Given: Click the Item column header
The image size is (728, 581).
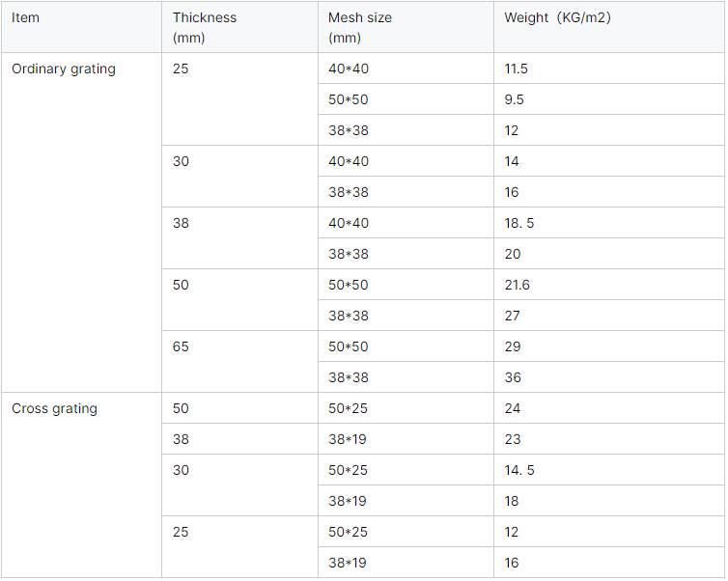Looking at the screenshot, I should tap(26, 17).
